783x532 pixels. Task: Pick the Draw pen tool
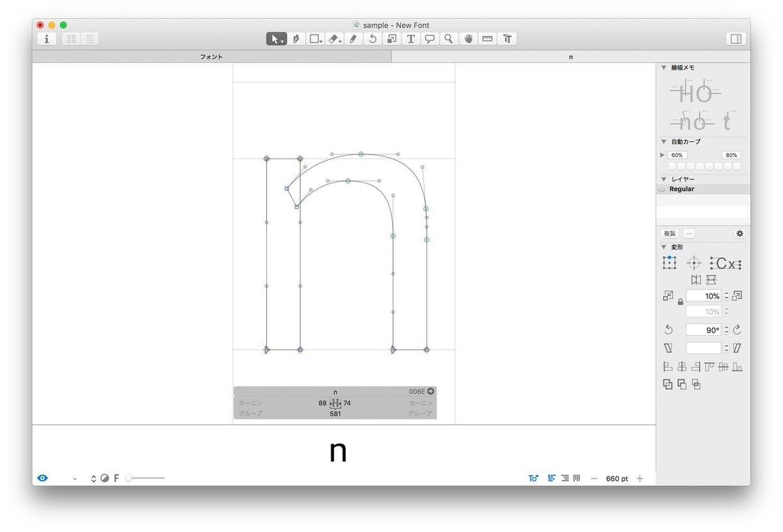click(x=296, y=39)
